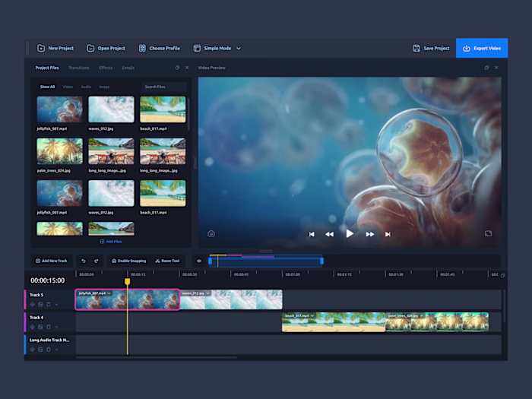Click the fullscreen icon in preview corner
This screenshot has height=399, width=532.
(x=489, y=233)
